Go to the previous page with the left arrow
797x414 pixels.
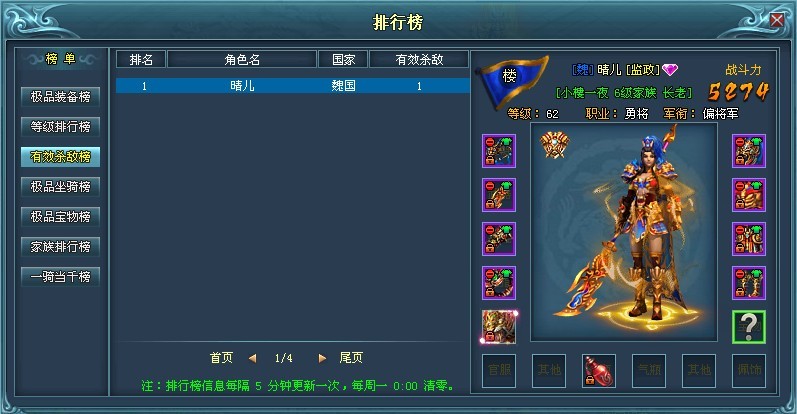[253, 359]
